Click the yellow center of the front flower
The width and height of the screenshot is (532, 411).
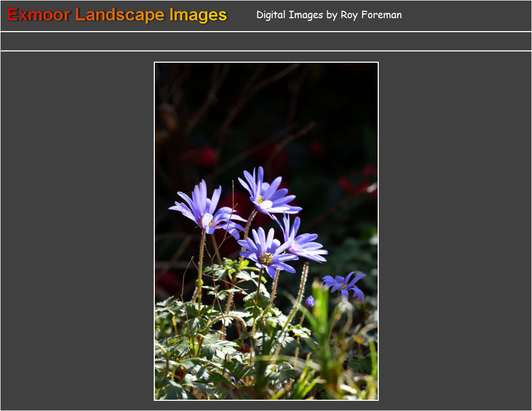pos(266,258)
